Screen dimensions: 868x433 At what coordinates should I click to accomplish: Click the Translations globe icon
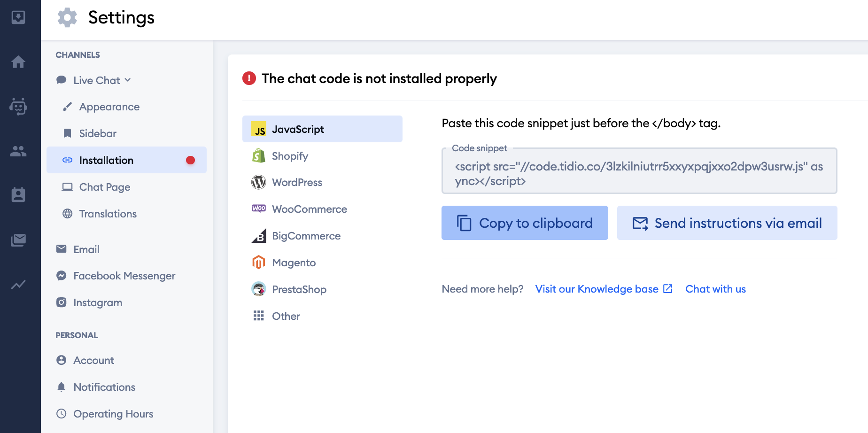point(67,214)
